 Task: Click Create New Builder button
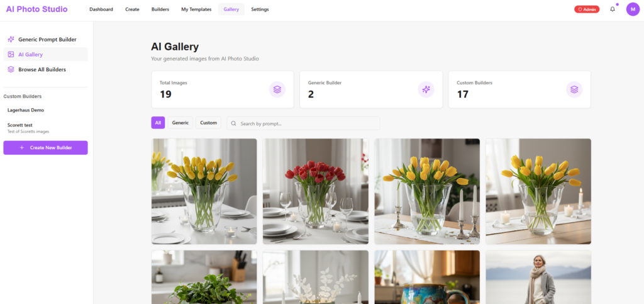click(45, 147)
